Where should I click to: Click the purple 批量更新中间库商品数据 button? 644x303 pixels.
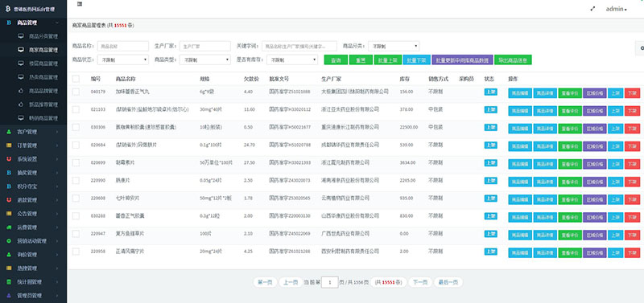(x=462, y=59)
